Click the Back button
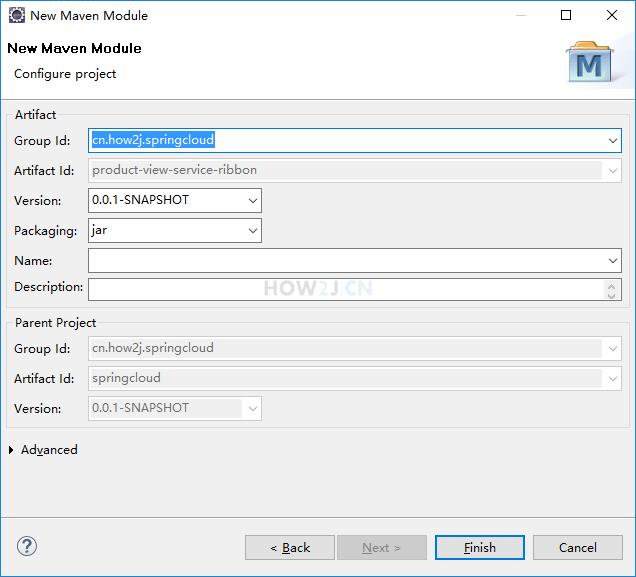636x577 pixels. coord(290,548)
